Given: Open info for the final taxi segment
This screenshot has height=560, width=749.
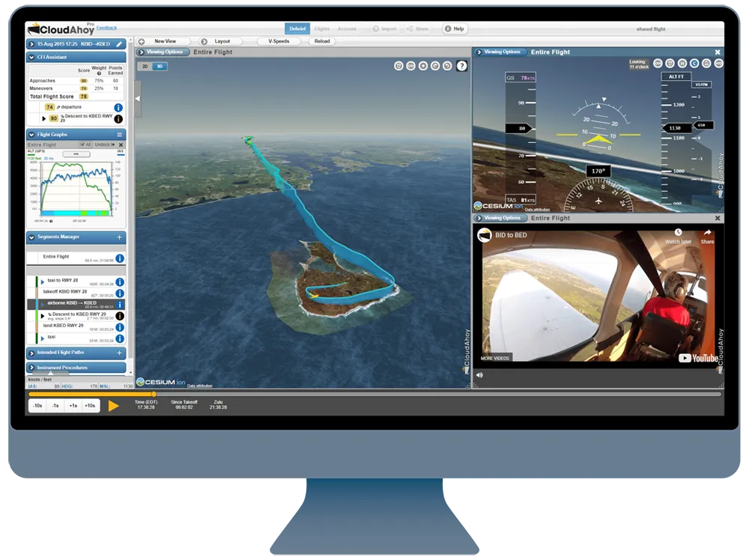Looking at the screenshot, I should pyautogui.click(x=120, y=338).
